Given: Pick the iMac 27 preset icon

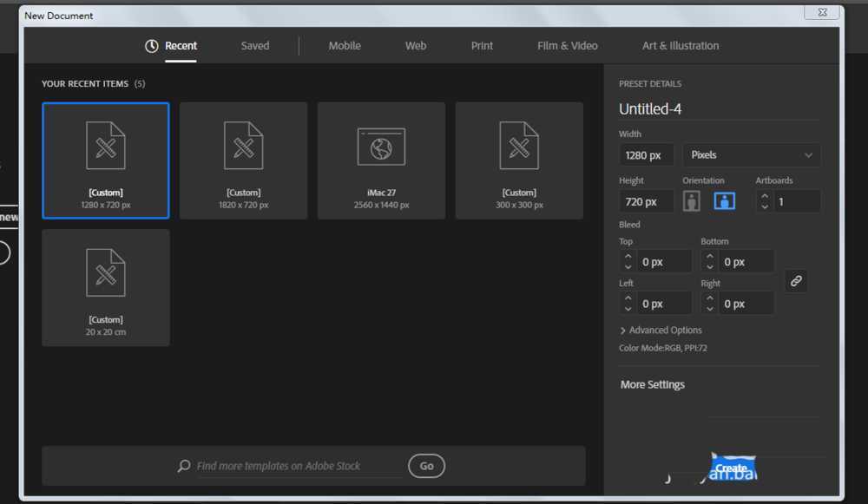Looking at the screenshot, I should pyautogui.click(x=381, y=147).
